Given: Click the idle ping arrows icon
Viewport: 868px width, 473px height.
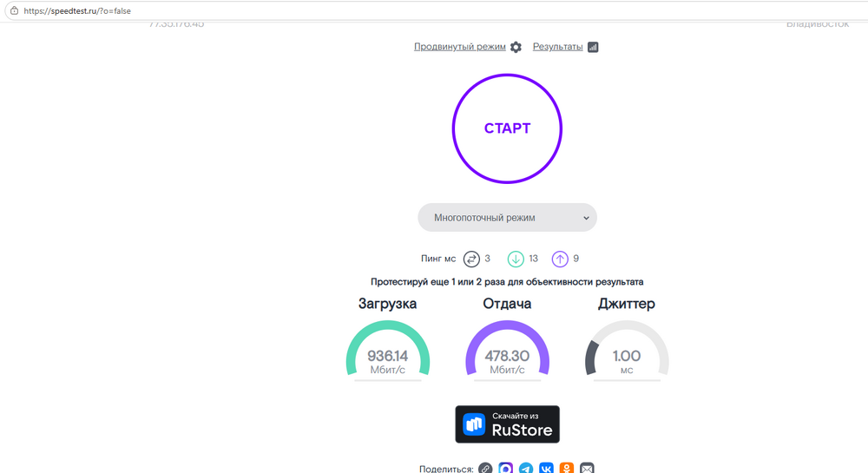Looking at the screenshot, I should pyautogui.click(x=471, y=259).
